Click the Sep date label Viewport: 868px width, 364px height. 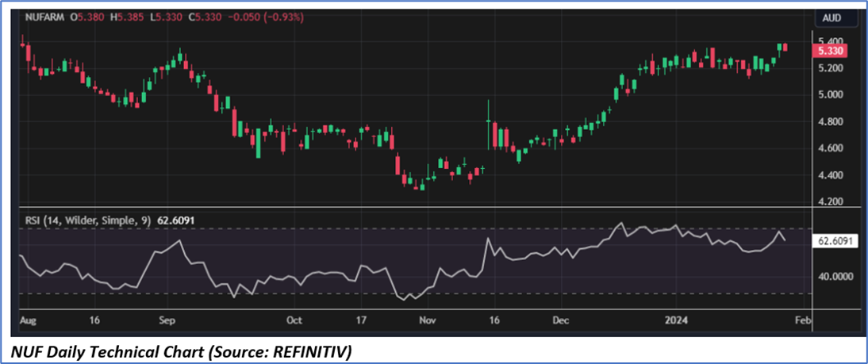[x=167, y=320]
